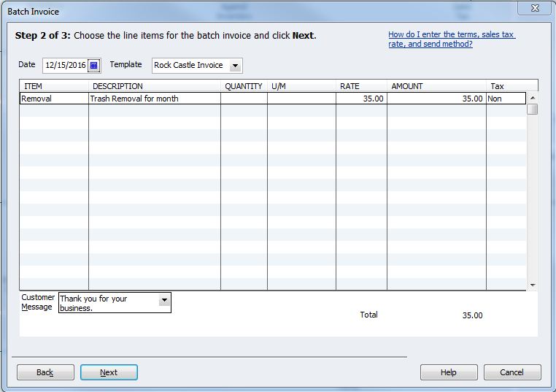The width and height of the screenshot is (556, 392).
Task: Open the calendar date picker icon
Action: click(x=93, y=66)
